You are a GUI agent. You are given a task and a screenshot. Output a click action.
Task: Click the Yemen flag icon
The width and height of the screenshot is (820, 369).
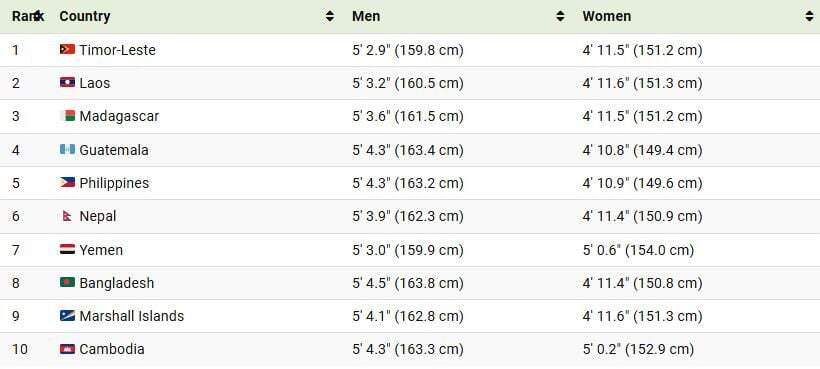click(67, 249)
